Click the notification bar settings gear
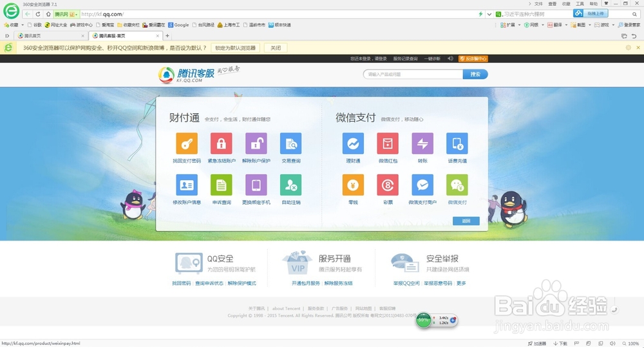The width and height of the screenshot is (644, 348). click(x=628, y=48)
